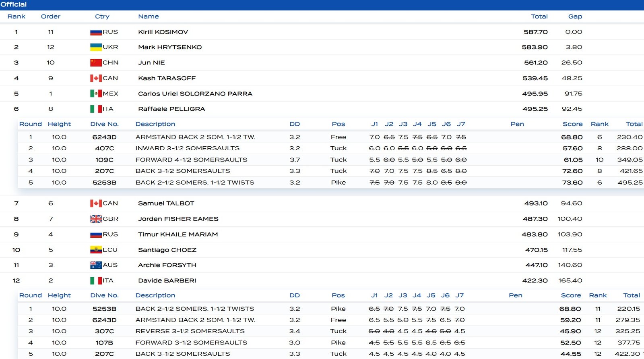Click FORWARD 3-1/2 SOMERSAULTS description
Screen dimensions: 644x359
(192, 342)
